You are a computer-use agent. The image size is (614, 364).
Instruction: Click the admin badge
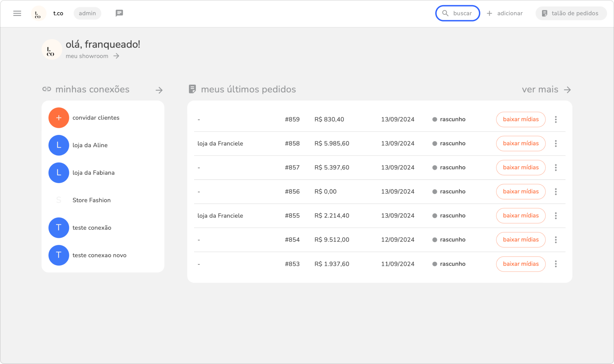point(87,13)
